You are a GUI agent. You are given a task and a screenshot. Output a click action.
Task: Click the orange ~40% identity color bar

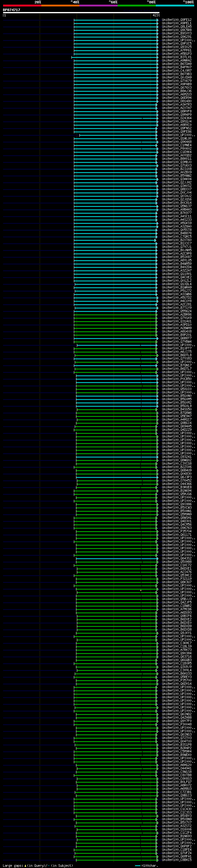coord(60,6)
